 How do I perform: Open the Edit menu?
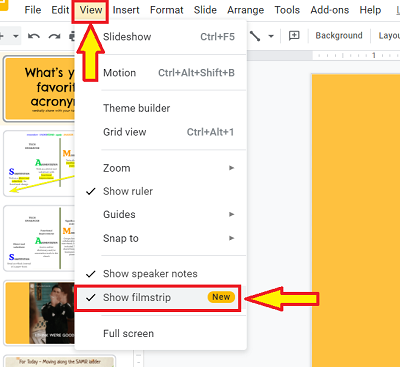pos(60,10)
